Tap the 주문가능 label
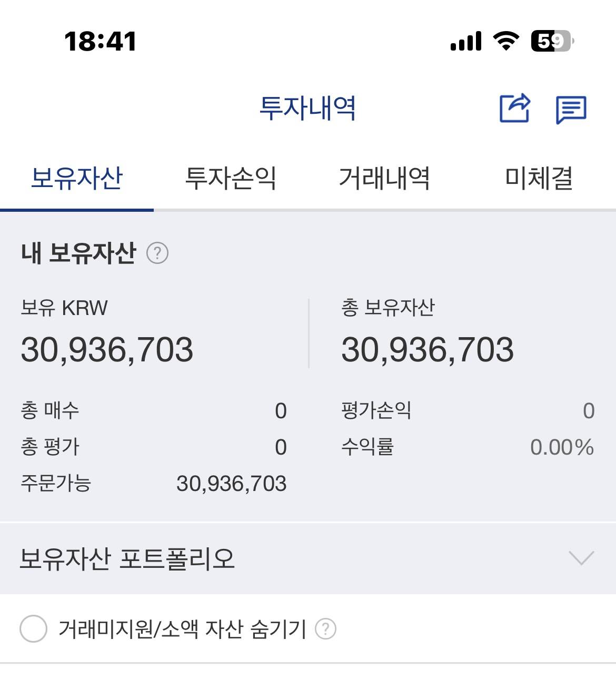This screenshot has height=688, width=616. pyautogui.click(x=56, y=483)
